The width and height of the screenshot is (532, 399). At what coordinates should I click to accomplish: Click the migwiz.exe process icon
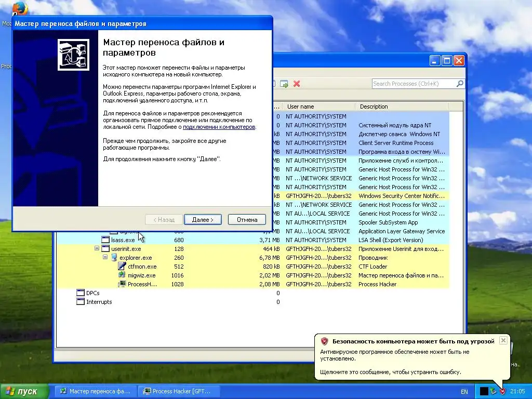tap(122, 275)
